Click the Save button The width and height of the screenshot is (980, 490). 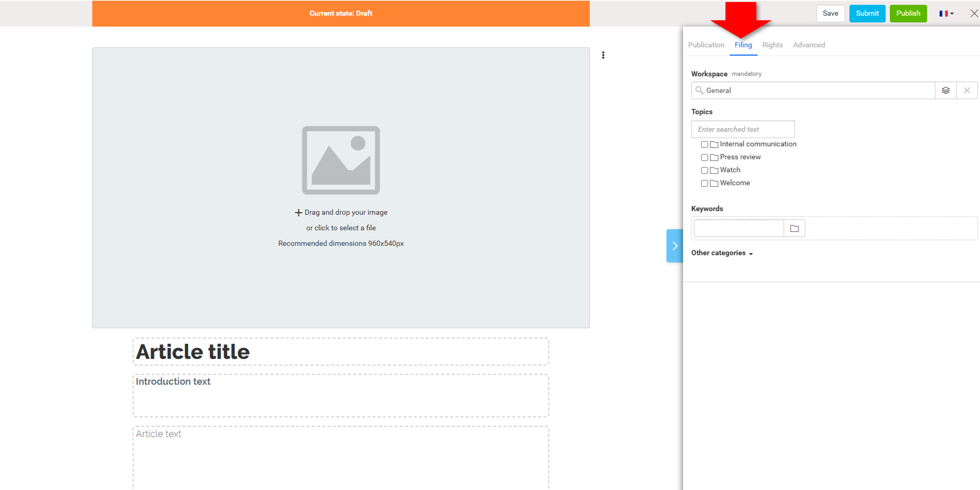[x=830, y=13]
